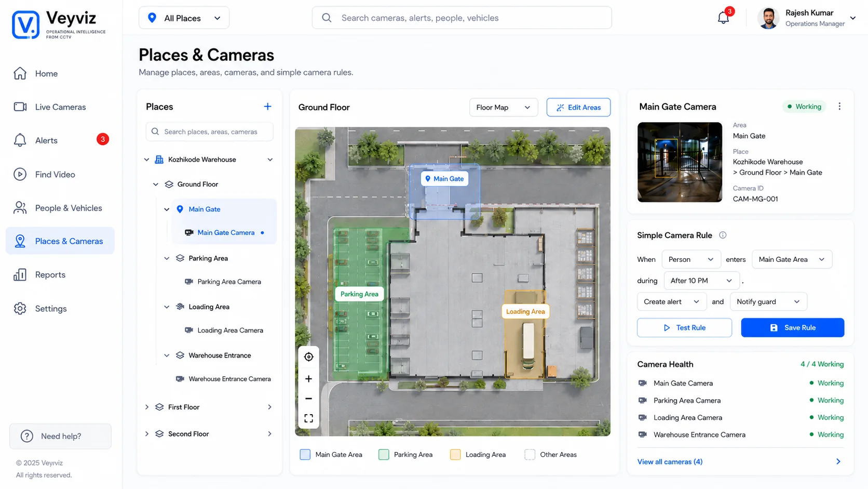The image size is (868, 489).
Task: Open the Floor Map view dropdown
Action: click(x=504, y=108)
